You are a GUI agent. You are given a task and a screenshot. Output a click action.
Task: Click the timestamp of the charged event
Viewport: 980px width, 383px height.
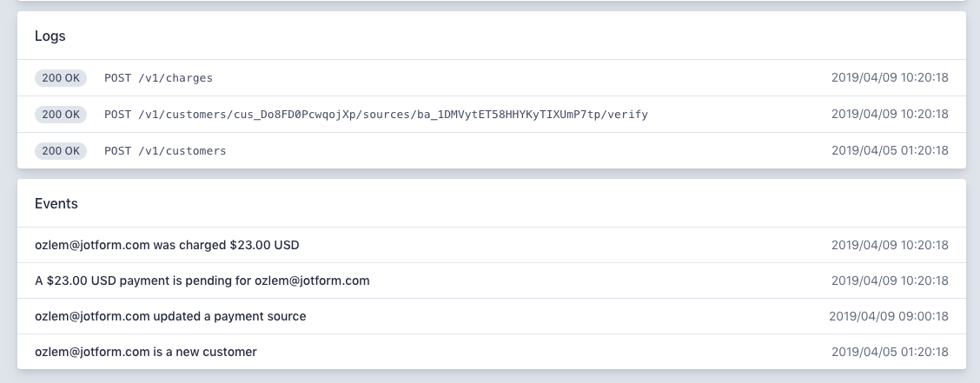[890, 245]
